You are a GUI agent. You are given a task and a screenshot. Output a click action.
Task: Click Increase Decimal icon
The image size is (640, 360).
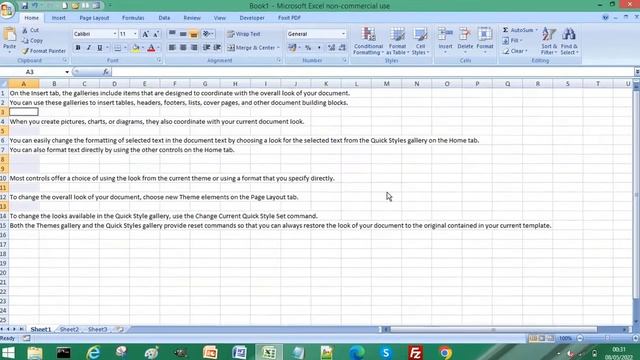click(331, 48)
